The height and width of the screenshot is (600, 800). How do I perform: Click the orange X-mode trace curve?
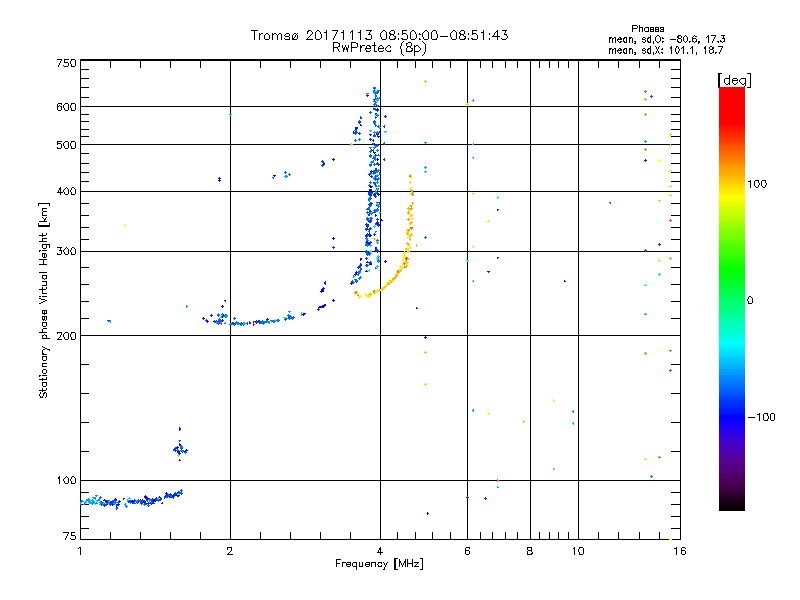click(x=401, y=269)
